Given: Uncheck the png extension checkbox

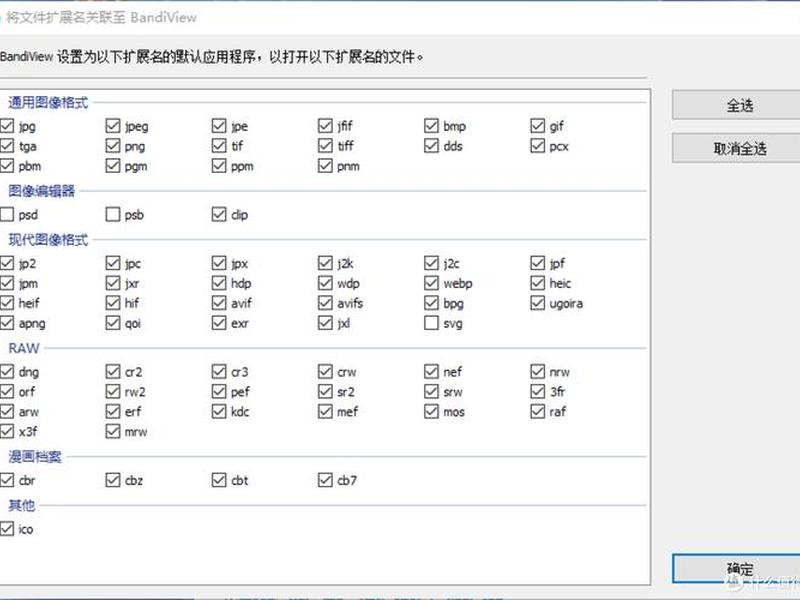Looking at the screenshot, I should 113,146.
